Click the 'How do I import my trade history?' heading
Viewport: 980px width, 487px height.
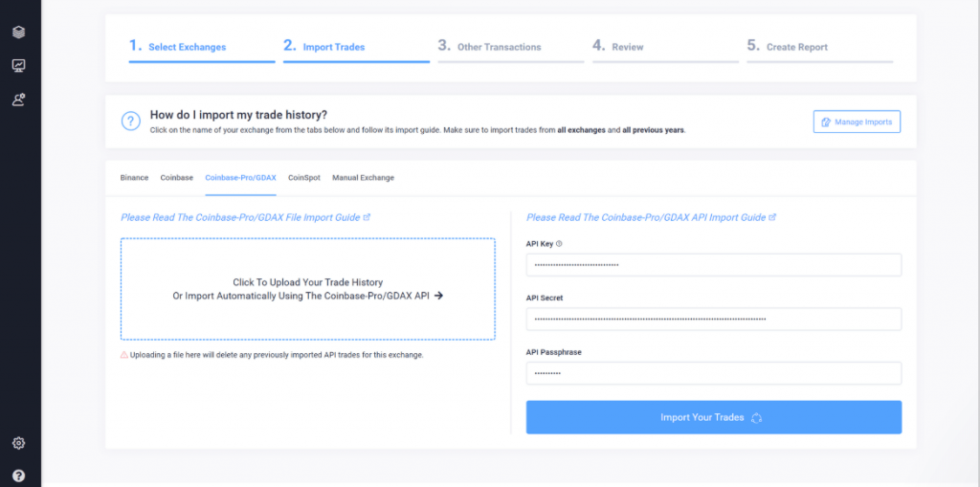coord(238,115)
